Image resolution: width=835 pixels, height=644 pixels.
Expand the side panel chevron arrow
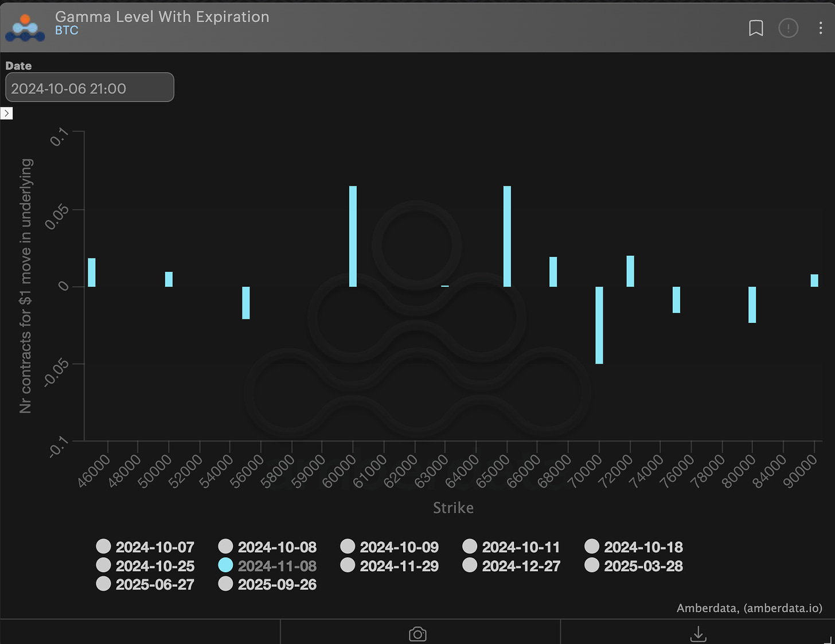point(6,113)
